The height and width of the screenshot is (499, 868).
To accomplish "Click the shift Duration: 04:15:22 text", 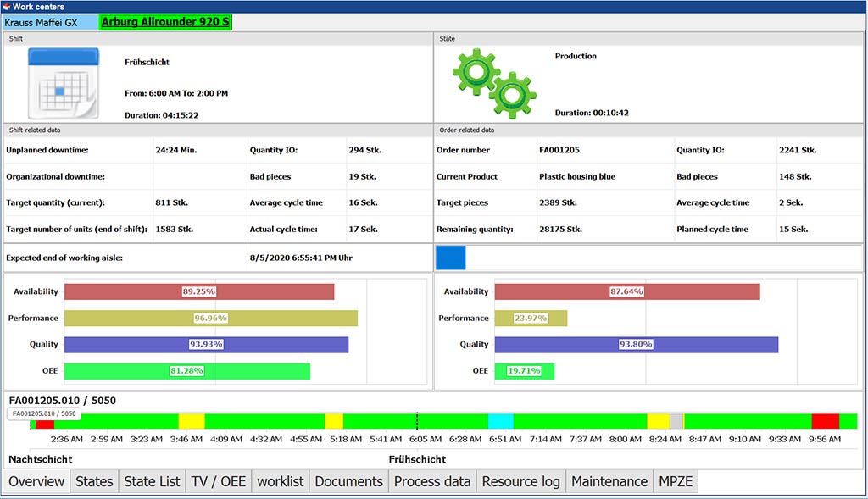I will 161,115.
